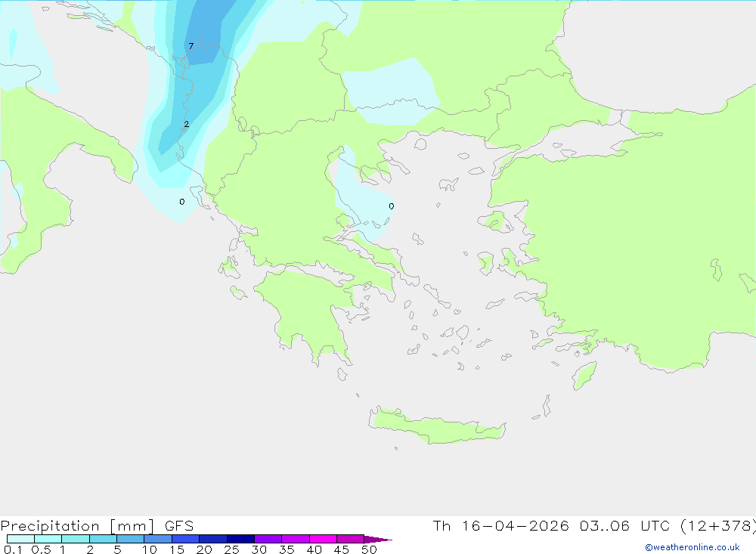Click the '0.1' legend scale label

(x=13, y=549)
